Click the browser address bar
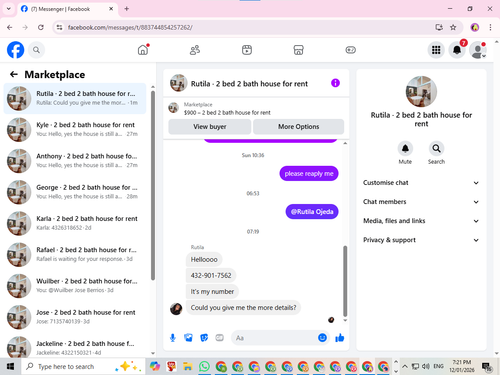500x375 pixels. 247,27
